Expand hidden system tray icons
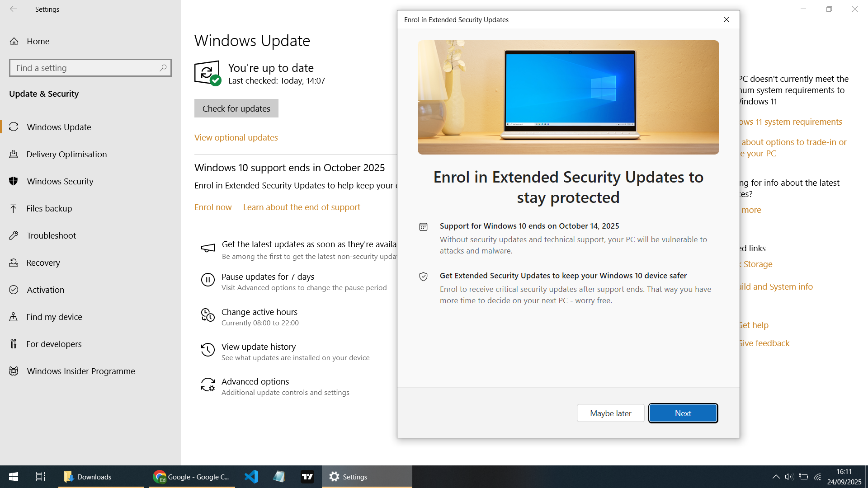The height and width of the screenshot is (488, 868). (776, 476)
